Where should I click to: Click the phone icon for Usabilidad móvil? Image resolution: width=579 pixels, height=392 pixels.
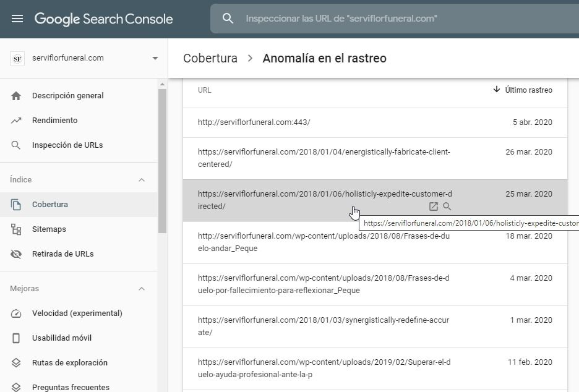16,338
